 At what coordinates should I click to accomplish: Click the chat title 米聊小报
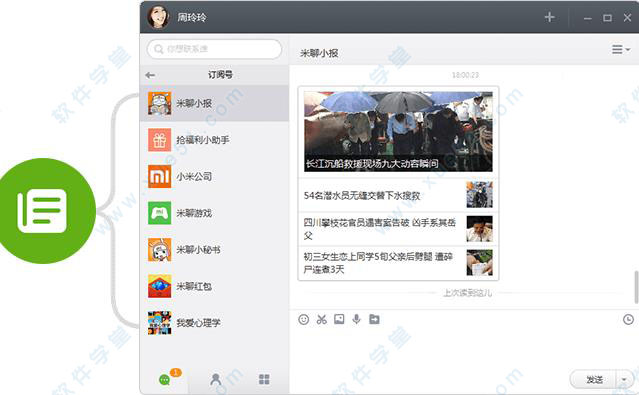point(319,53)
